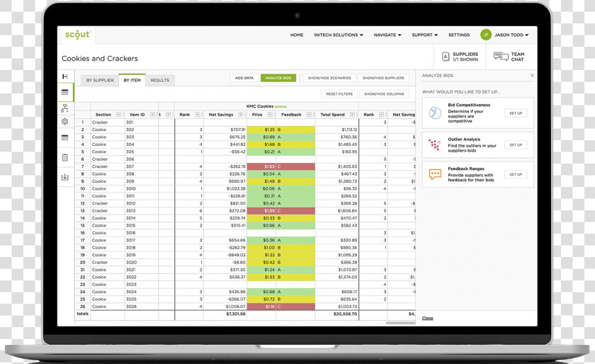Open the Item ID column filter dropdown
The height and width of the screenshot is (364, 595).
tap(152, 115)
